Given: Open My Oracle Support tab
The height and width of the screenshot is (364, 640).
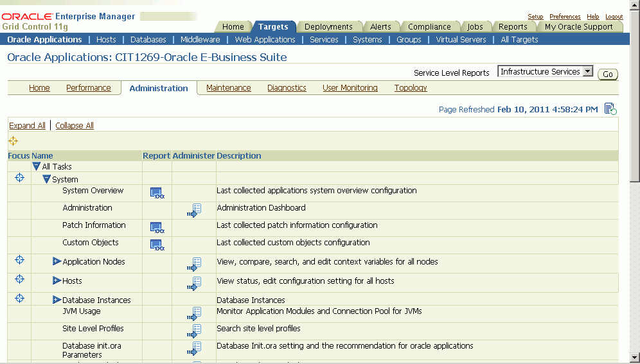Looking at the screenshot, I should point(579,26).
